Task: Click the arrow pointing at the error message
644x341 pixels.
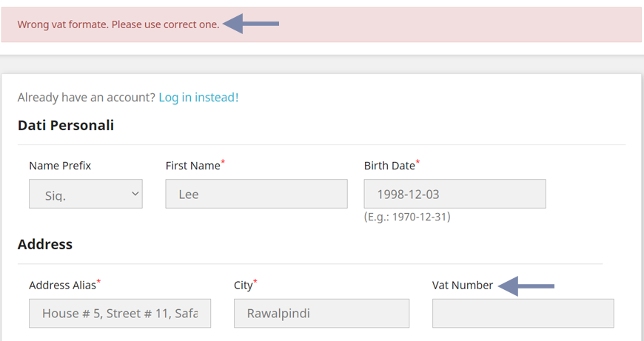Action: click(251, 24)
